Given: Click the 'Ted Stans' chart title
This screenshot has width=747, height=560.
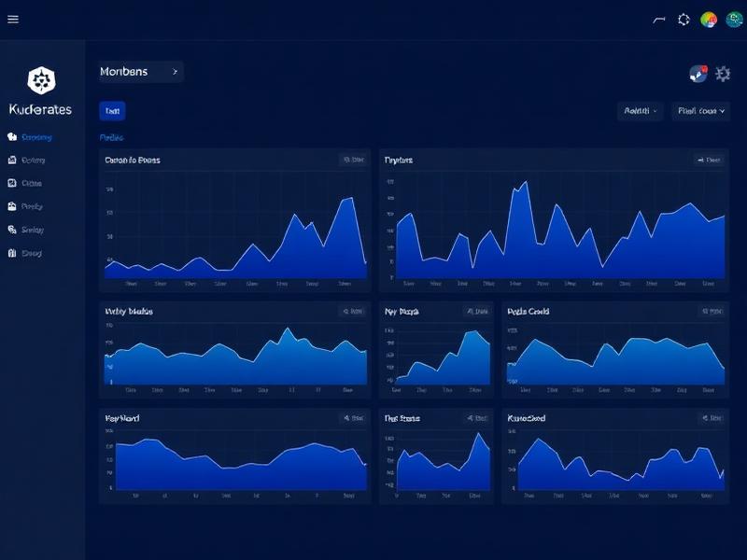Looking at the screenshot, I should 402,418.
